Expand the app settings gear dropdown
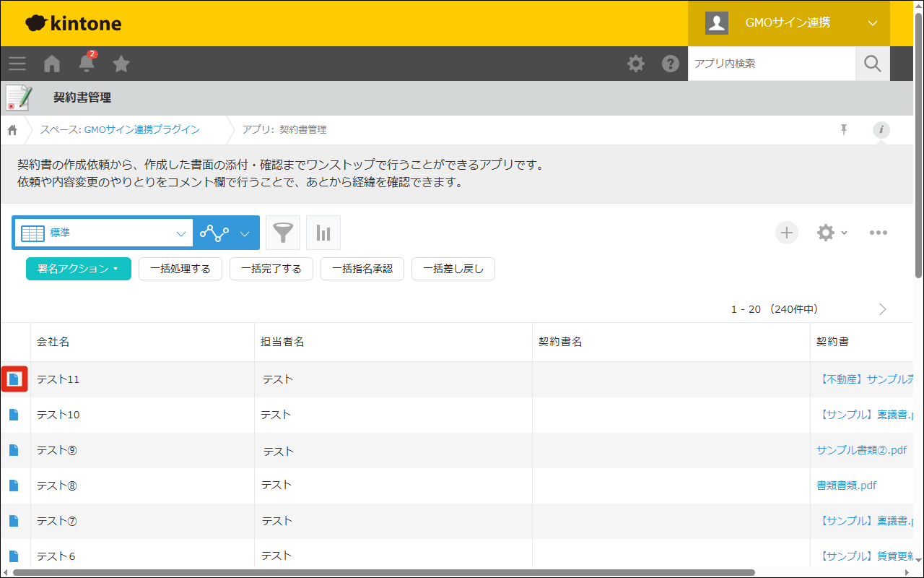Screen dimensions: 924x578 coord(832,233)
